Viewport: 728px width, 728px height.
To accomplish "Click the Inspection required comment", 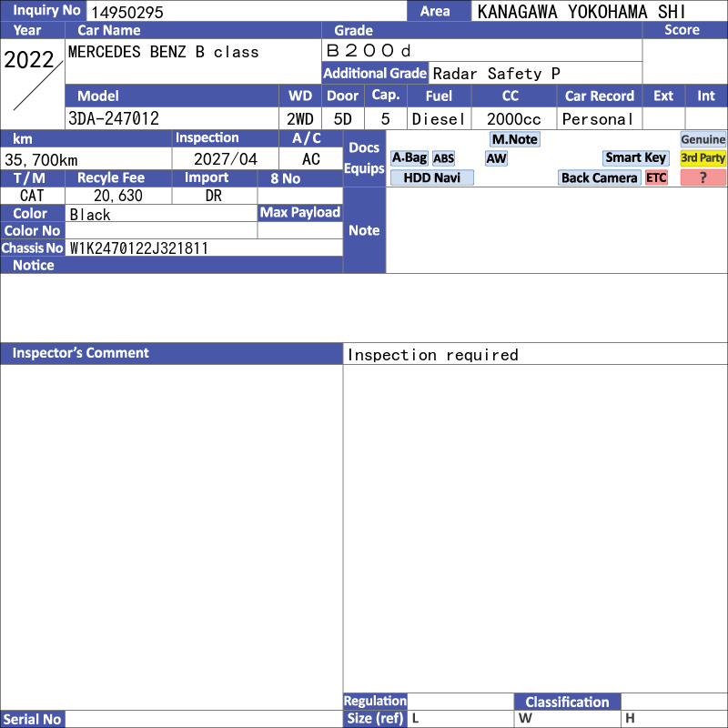I will click(x=433, y=355).
